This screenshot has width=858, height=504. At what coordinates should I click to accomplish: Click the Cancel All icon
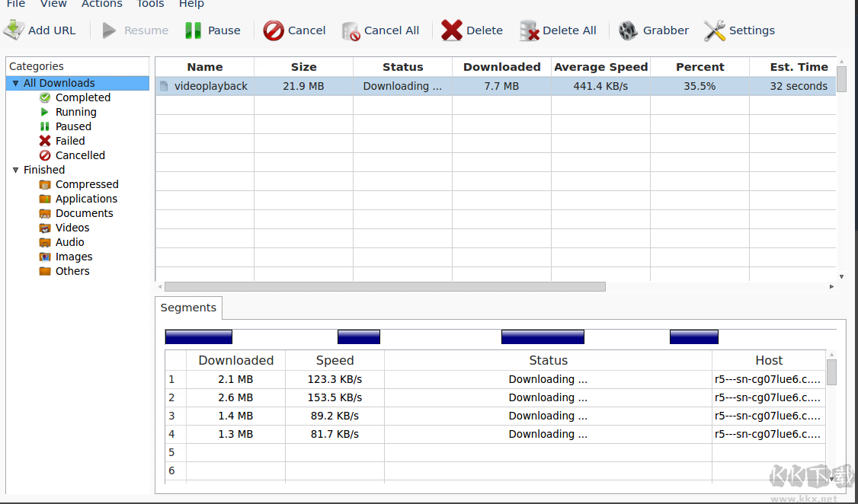(x=351, y=30)
